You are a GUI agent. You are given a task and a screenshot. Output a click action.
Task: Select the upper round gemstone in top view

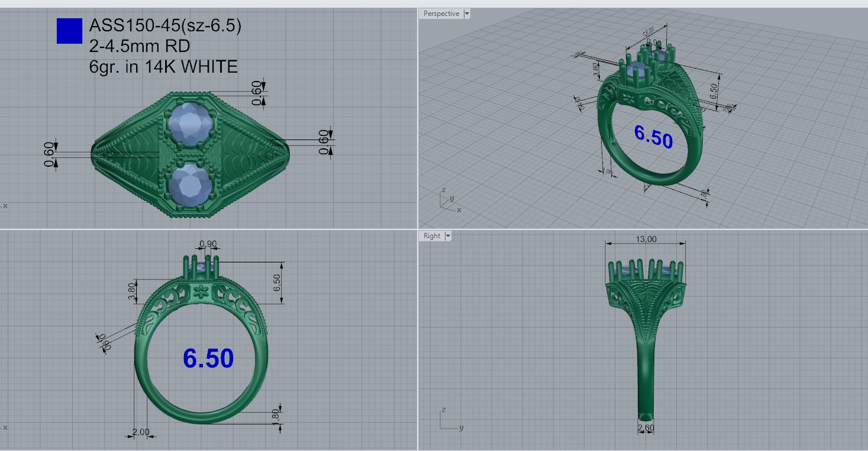tap(191, 123)
